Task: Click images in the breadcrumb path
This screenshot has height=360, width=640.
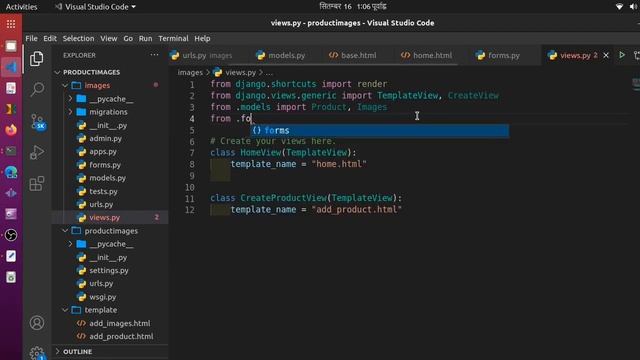Action: coord(190,72)
